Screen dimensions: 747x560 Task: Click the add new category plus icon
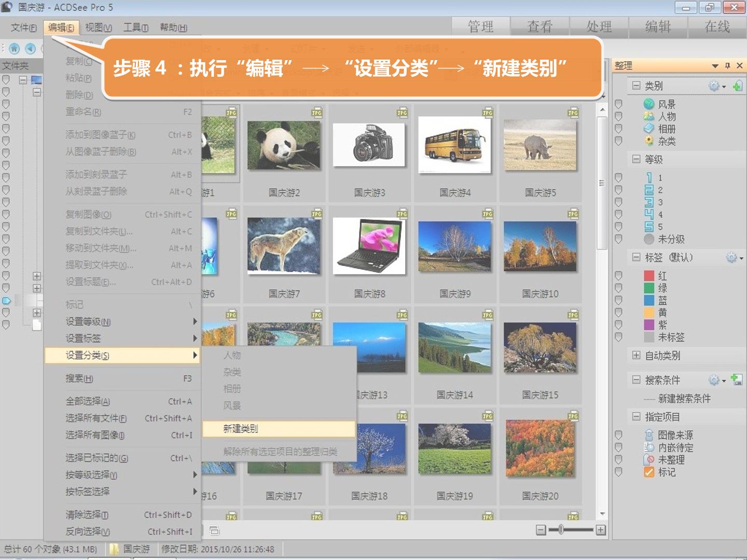737,86
